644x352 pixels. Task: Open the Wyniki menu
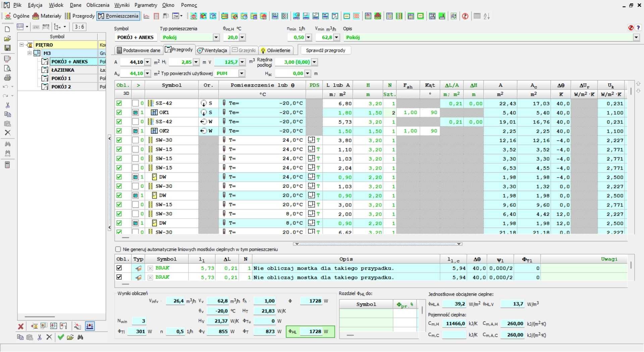coord(122,5)
